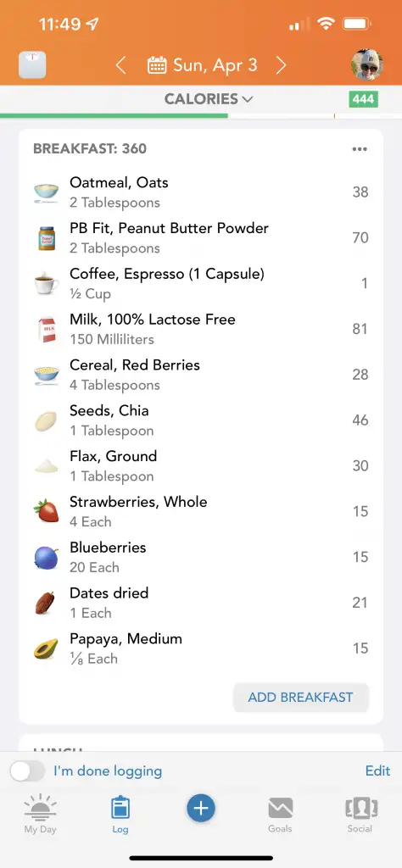
Task: Open Breakfast three-dots options menu
Action: coord(360,149)
